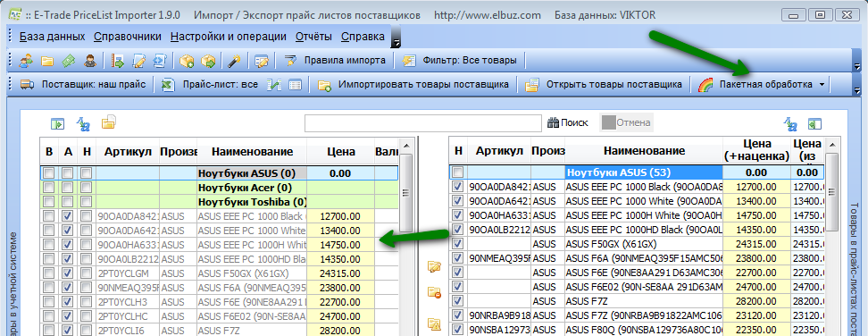Open the Справка menu
Screen dimensions: 868x336
[x=363, y=37]
